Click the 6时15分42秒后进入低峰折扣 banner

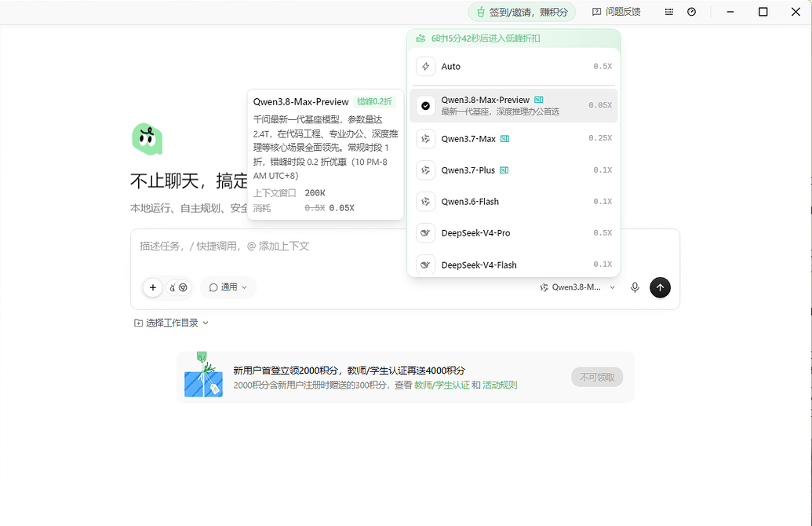click(514, 38)
